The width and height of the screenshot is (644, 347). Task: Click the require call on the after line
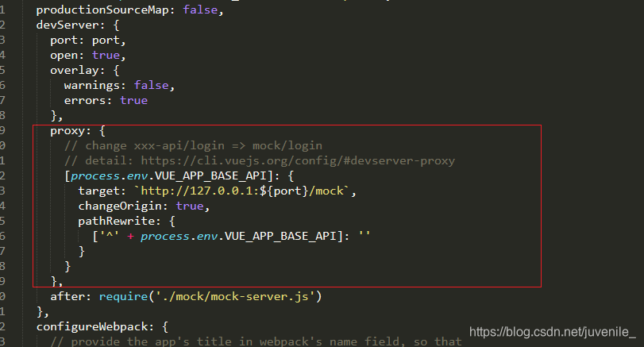point(210,296)
